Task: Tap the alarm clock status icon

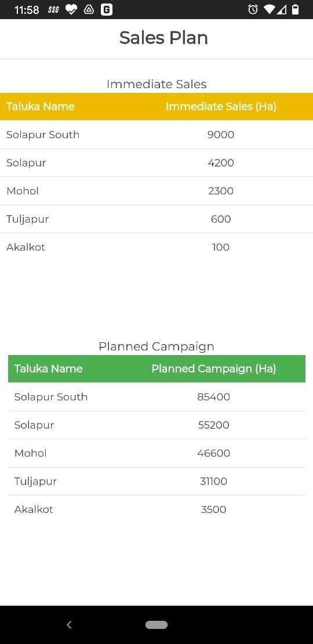Action: pos(253,9)
